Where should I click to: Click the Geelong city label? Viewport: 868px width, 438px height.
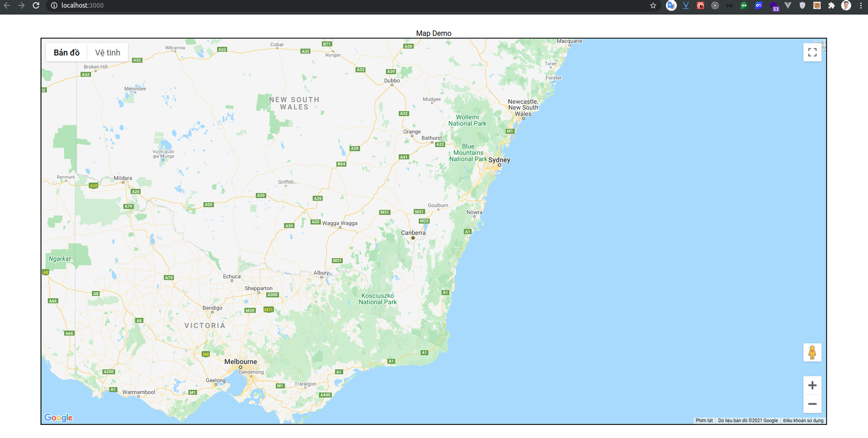pos(216,380)
